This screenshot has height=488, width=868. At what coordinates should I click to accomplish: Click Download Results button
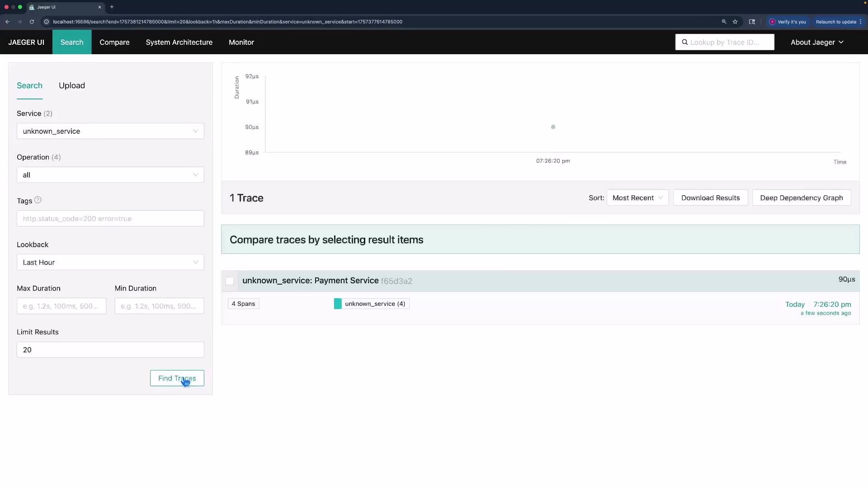(x=710, y=198)
